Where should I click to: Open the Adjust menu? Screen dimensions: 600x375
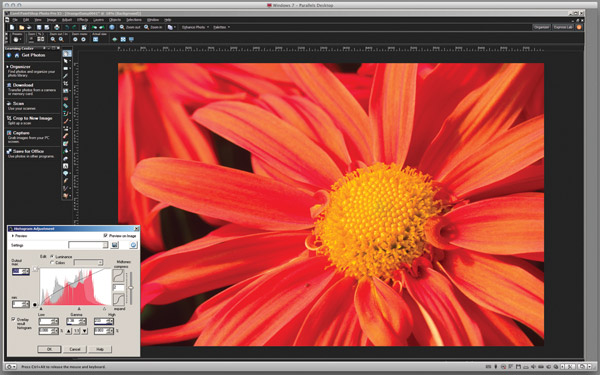coord(67,20)
